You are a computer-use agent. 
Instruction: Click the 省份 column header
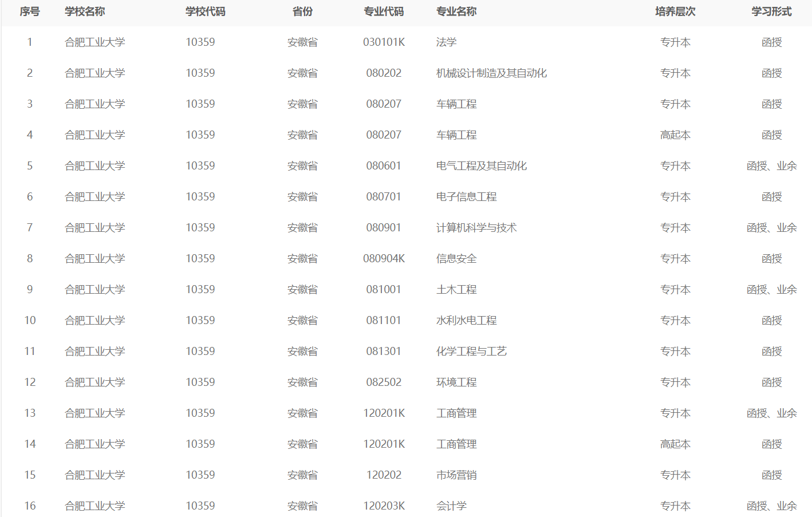tap(302, 11)
